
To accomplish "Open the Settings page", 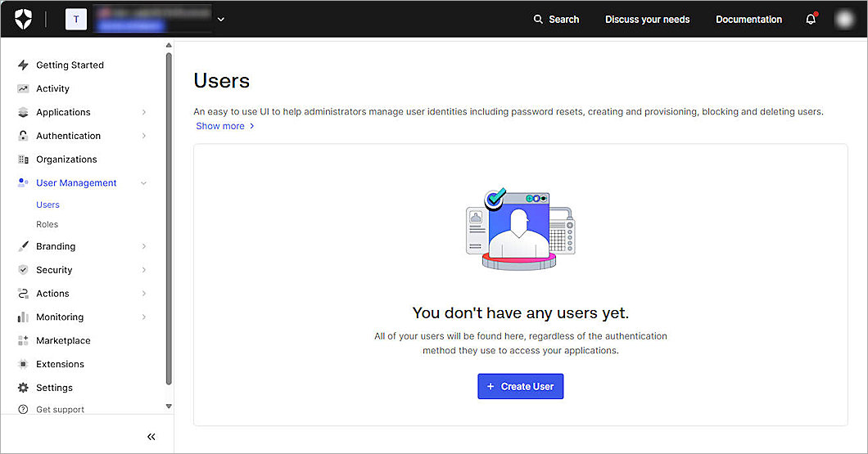I will coord(54,388).
